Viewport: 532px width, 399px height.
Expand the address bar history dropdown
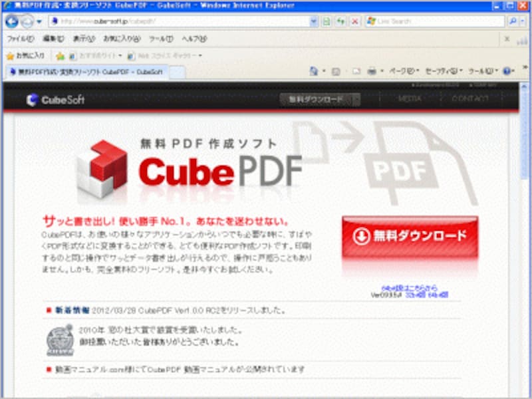coord(312,21)
